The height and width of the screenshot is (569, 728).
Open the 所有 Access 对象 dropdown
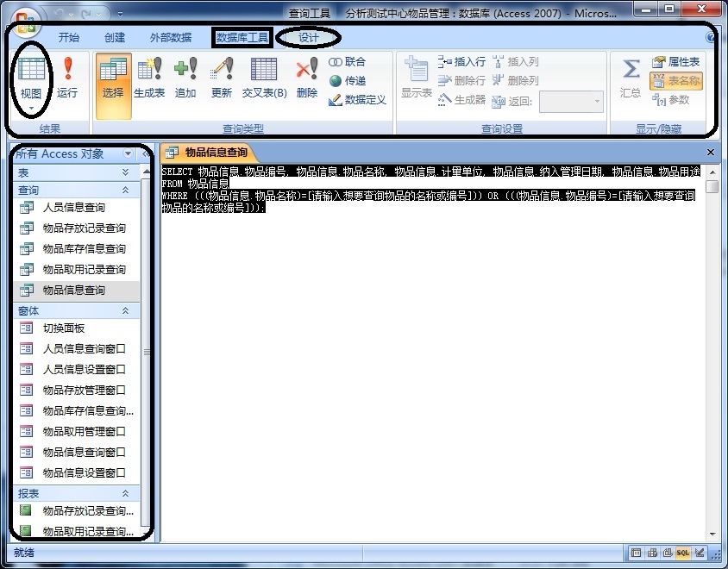pos(128,153)
